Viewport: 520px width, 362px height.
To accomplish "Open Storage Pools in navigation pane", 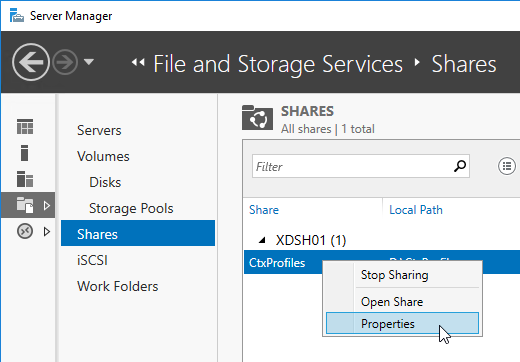I will pos(131,208).
